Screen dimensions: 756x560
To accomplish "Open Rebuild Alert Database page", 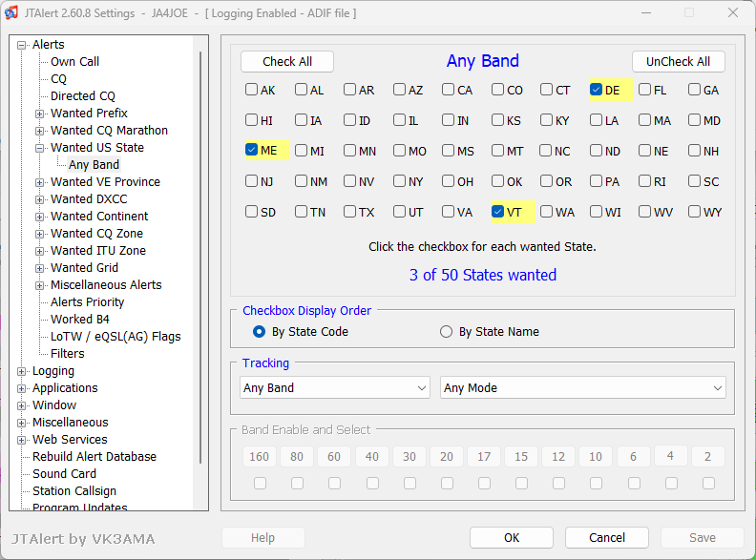I will (94, 457).
